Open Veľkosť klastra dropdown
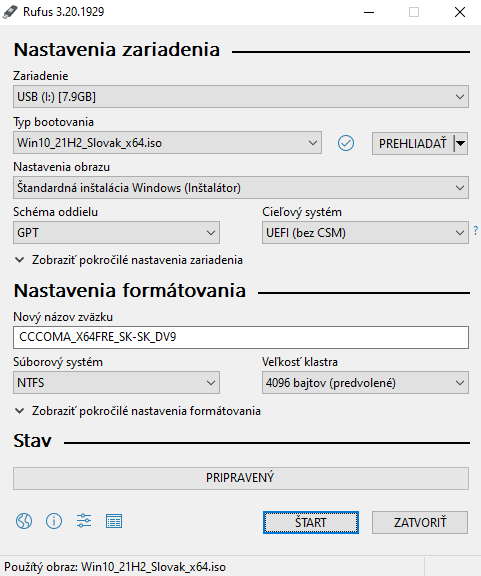This screenshot has width=481, height=576. 365,382
